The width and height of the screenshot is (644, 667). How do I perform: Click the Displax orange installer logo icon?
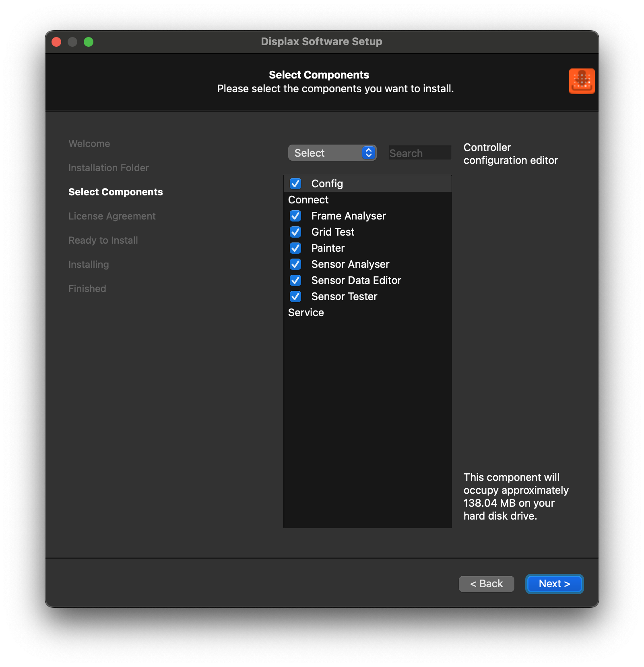(x=582, y=81)
